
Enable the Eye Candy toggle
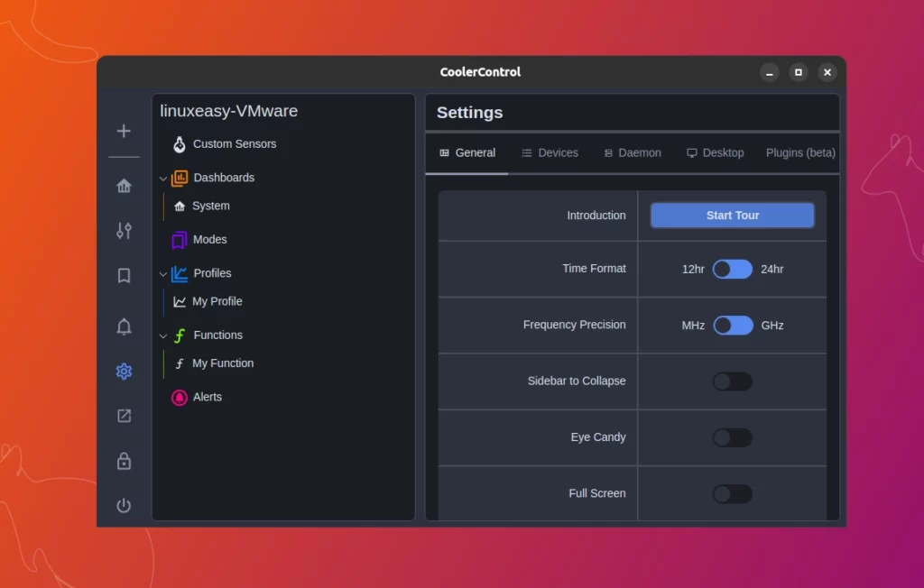click(x=733, y=437)
